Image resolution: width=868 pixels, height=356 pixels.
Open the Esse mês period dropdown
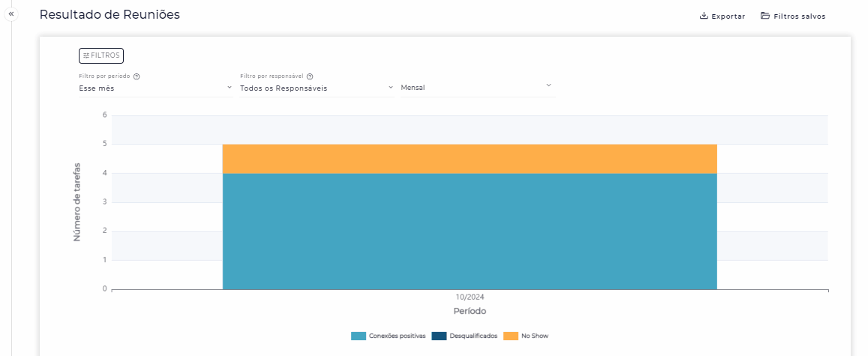[x=155, y=88]
